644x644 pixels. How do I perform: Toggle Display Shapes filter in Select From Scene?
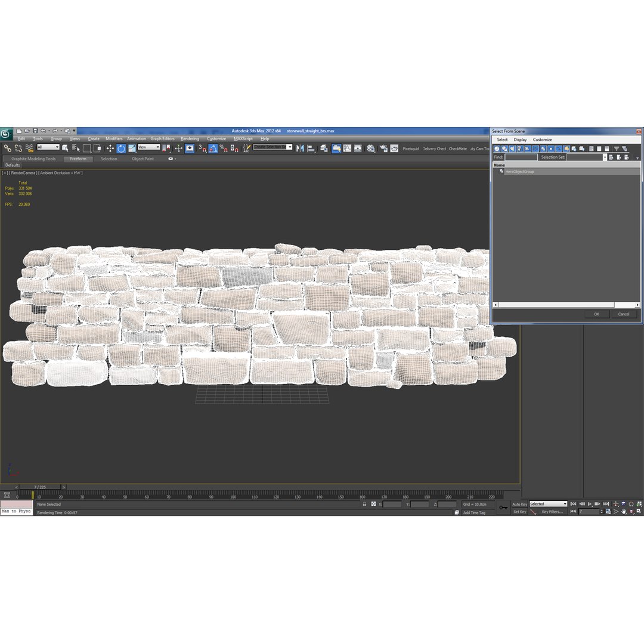505,148
